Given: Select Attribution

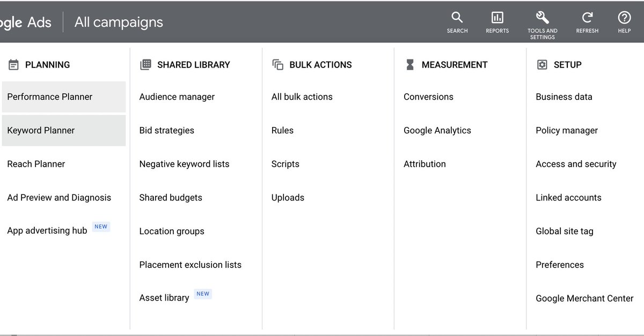Looking at the screenshot, I should [425, 164].
